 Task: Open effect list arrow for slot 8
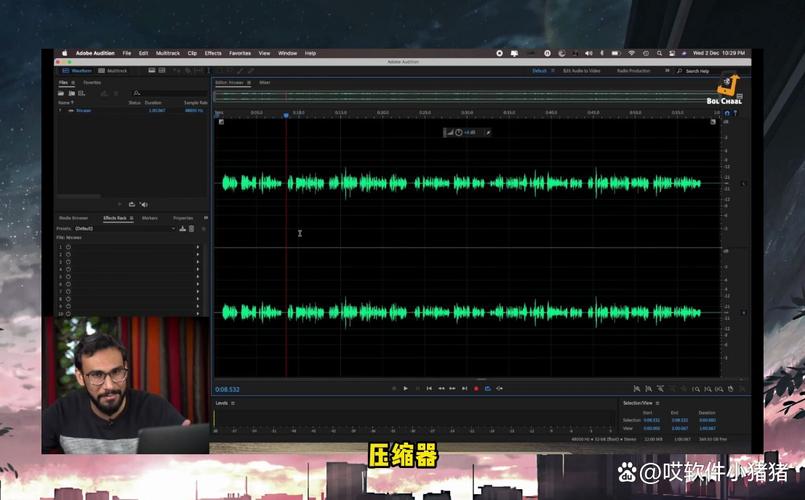pyautogui.click(x=198, y=299)
